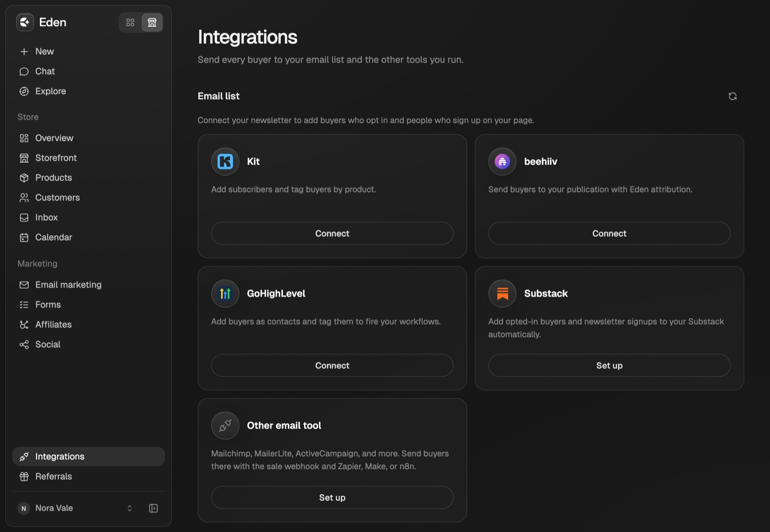Image resolution: width=770 pixels, height=532 pixels.
Task: Click the GoHighLevel card title
Action: coord(276,293)
